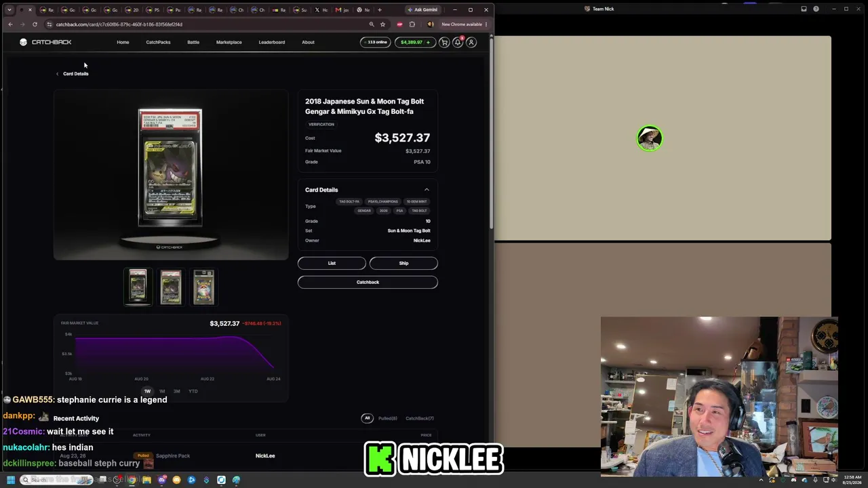
Task: Open the user profile icon
Action: coord(471,42)
